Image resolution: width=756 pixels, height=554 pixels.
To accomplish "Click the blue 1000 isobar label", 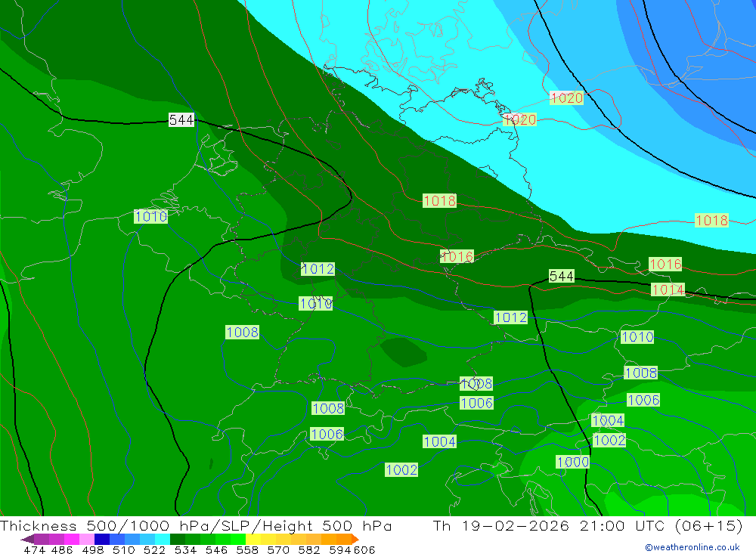I will (573, 462).
